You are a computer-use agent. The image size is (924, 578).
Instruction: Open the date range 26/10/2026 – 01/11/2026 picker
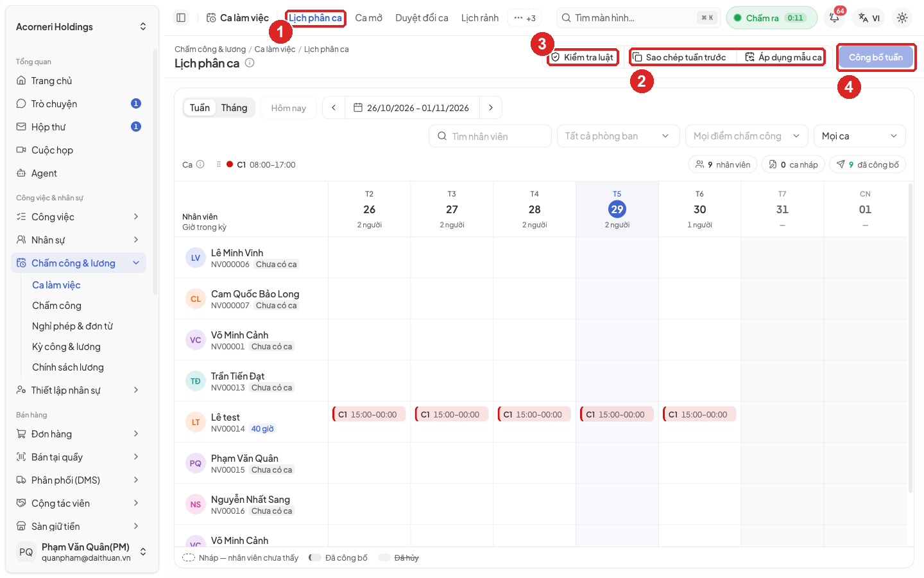point(411,108)
